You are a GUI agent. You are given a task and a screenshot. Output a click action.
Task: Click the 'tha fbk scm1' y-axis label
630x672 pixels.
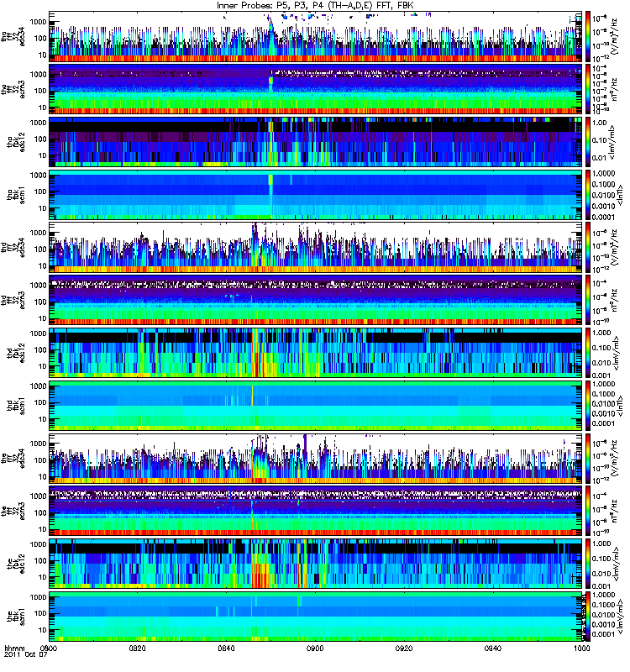tap(16, 195)
